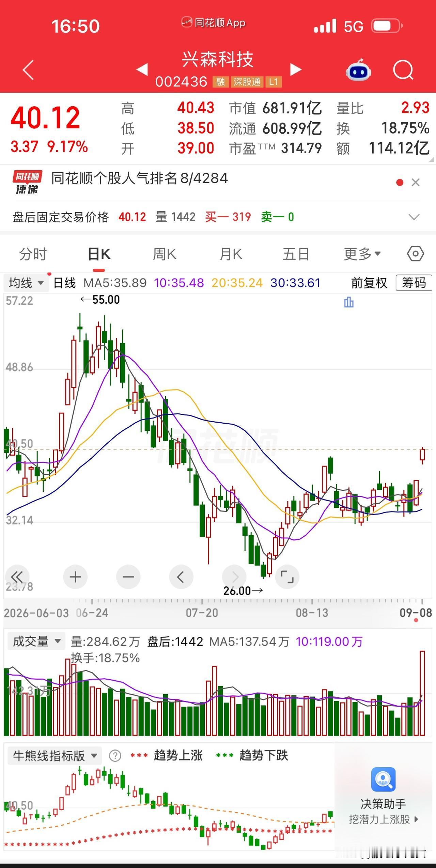Screen dimensions: 436x868
Task: Expand 盘后固定交易价格 row chevron
Action: (414, 217)
